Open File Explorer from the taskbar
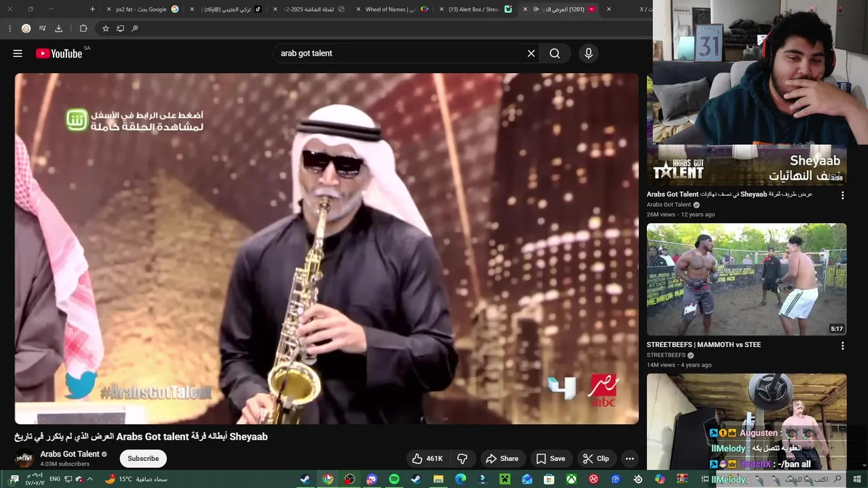Image resolution: width=868 pixels, height=488 pixels. (x=438, y=479)
